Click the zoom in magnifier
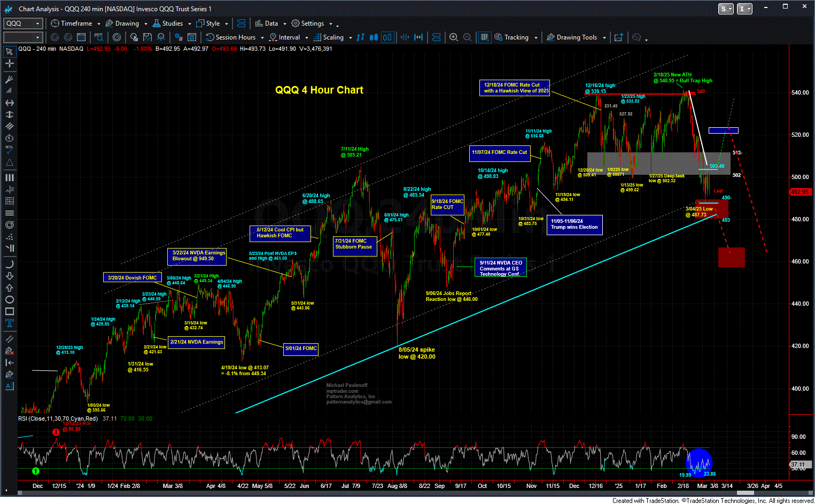The height and width of the screenshot is (504, 815). coord(454,37)
